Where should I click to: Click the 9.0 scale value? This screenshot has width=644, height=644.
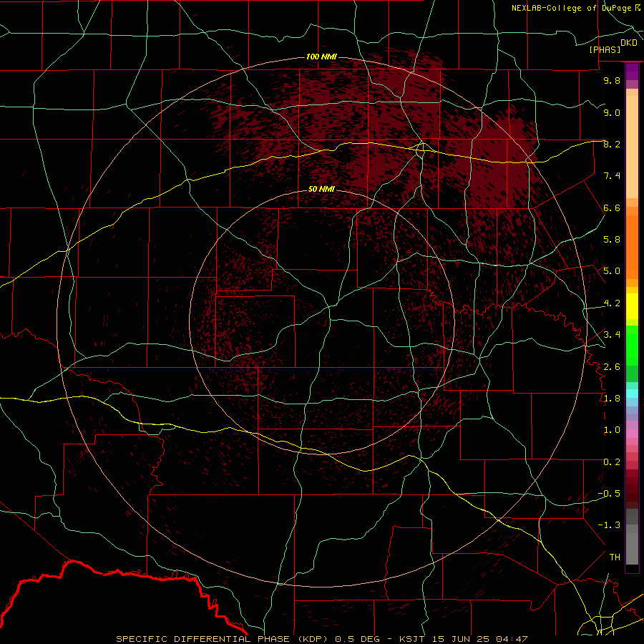612,112
